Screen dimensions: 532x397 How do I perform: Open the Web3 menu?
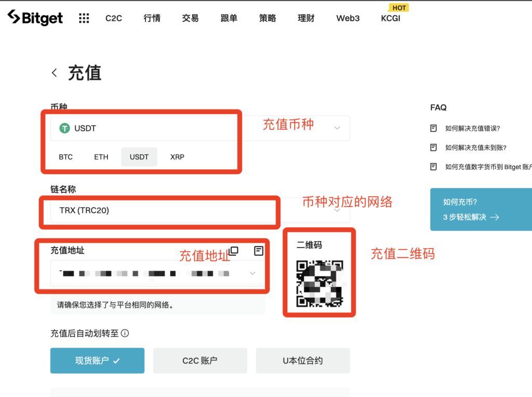[348, 18]
